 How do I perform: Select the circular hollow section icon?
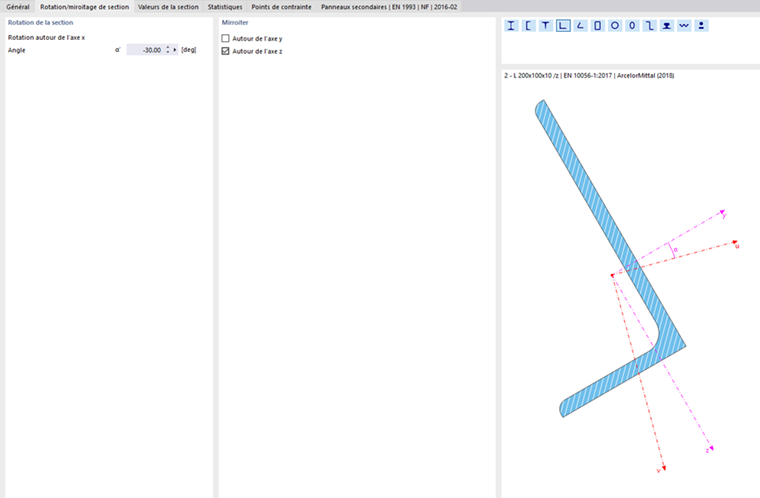tap(615, 26)
